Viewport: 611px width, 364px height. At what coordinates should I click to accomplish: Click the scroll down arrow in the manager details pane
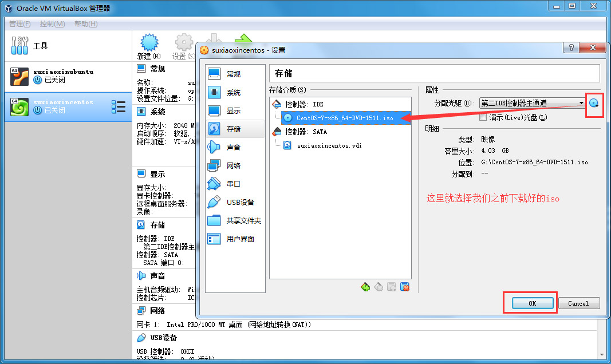click(602, 355)
